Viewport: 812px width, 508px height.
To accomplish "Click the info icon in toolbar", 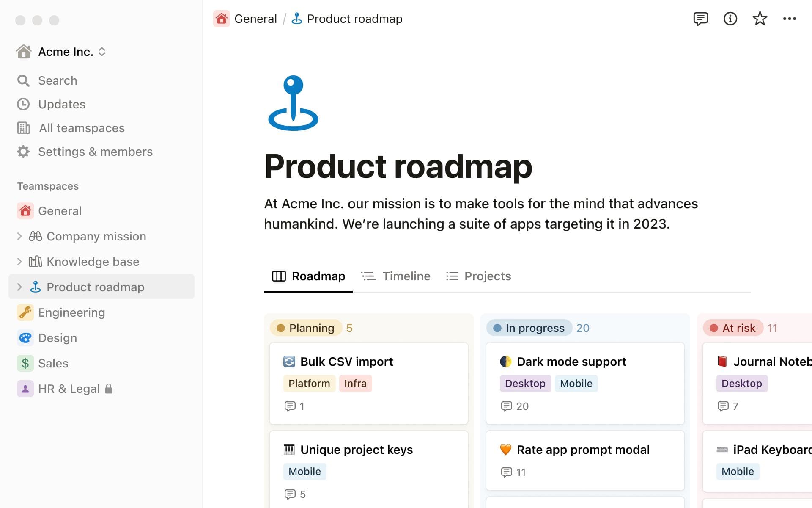I will point(730,19).
